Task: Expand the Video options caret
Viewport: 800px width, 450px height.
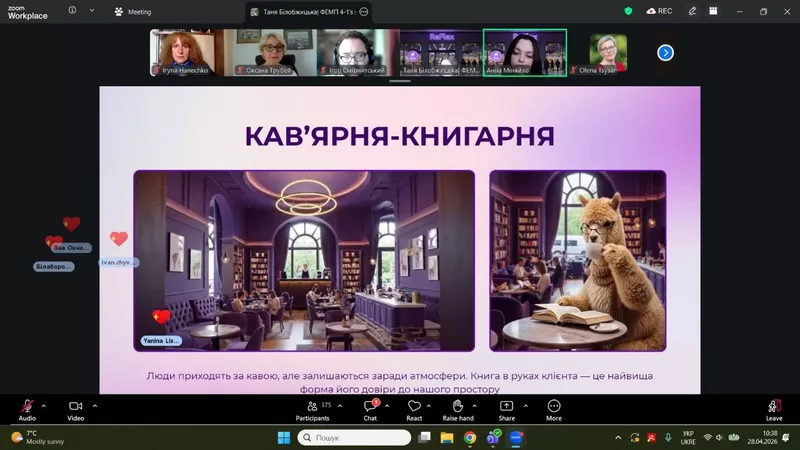Action: (x=95, y=406)
